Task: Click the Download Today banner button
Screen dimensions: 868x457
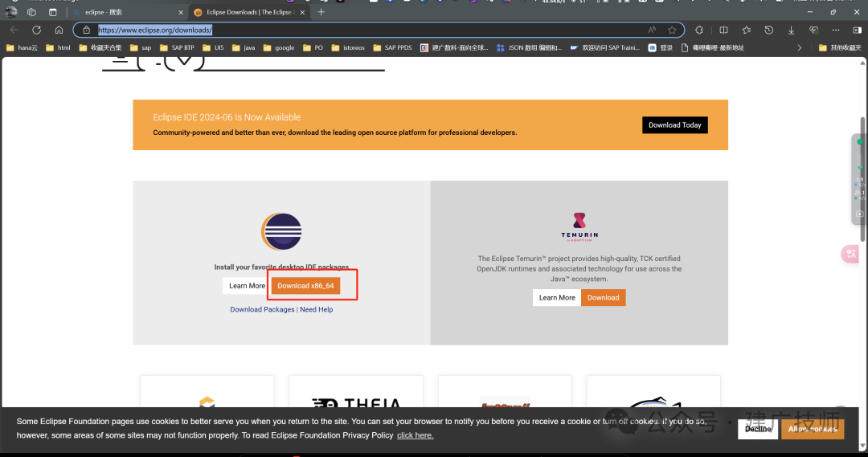Action: 675,125
